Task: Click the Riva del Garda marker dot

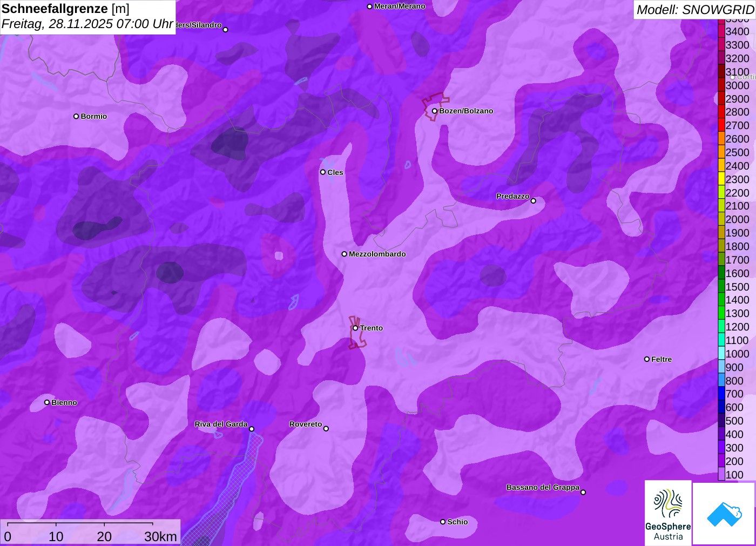Action: point(252,429)
